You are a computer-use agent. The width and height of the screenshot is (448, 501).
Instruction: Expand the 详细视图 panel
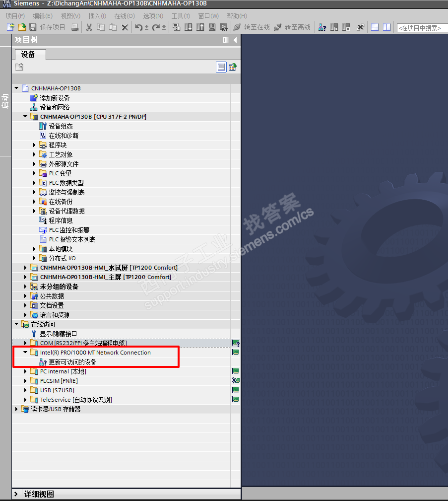click(x=16, y=494)
